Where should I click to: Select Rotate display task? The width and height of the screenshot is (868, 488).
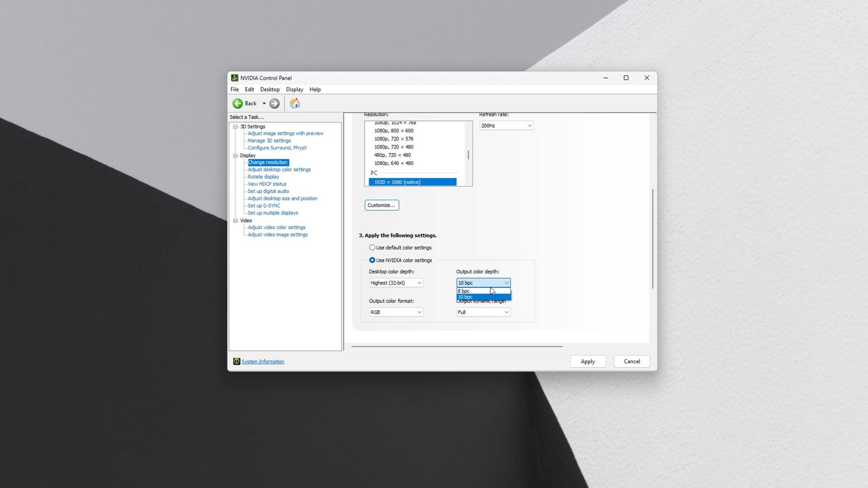264,177
